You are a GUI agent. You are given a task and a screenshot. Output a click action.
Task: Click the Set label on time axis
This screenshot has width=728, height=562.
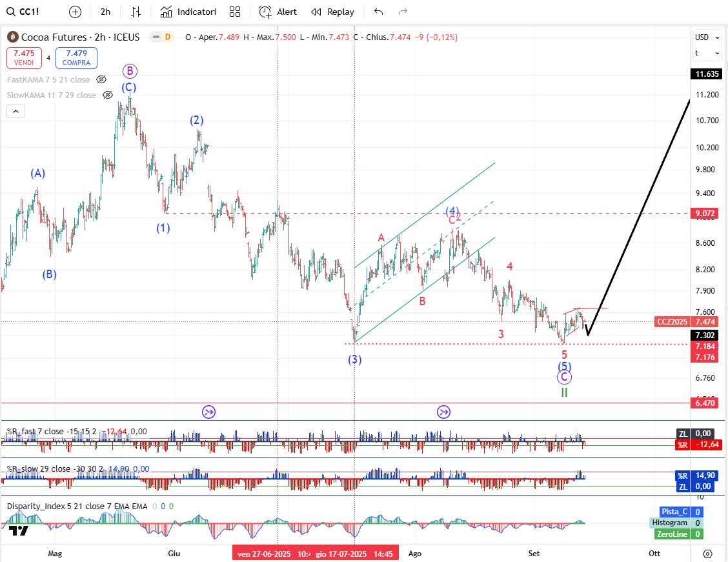click(x=534, y=554)
